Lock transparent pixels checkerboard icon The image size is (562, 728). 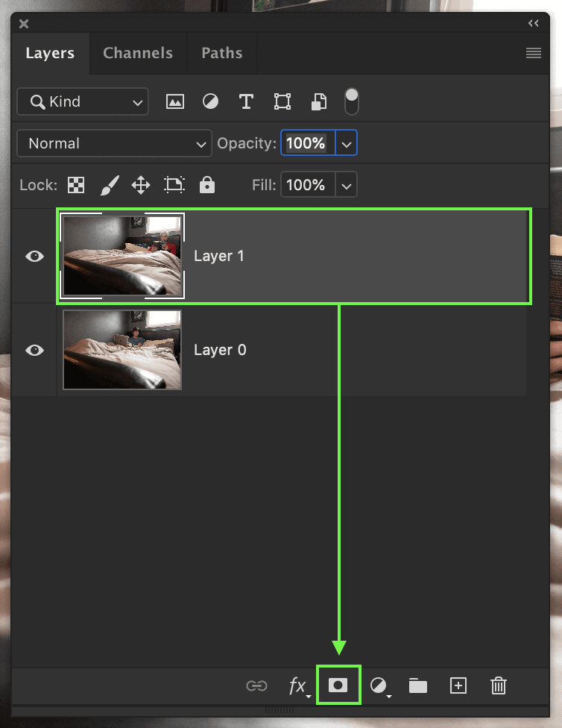(76, 185)
